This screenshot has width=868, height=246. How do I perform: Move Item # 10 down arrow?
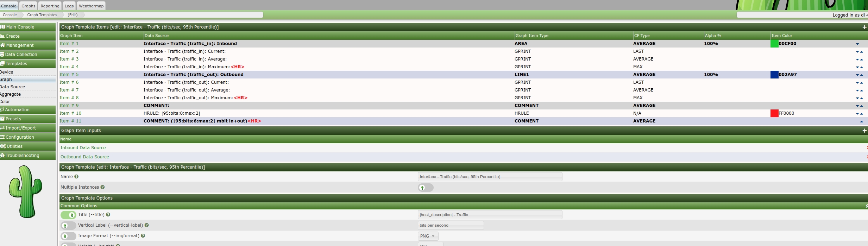click(x=857, y=114)
